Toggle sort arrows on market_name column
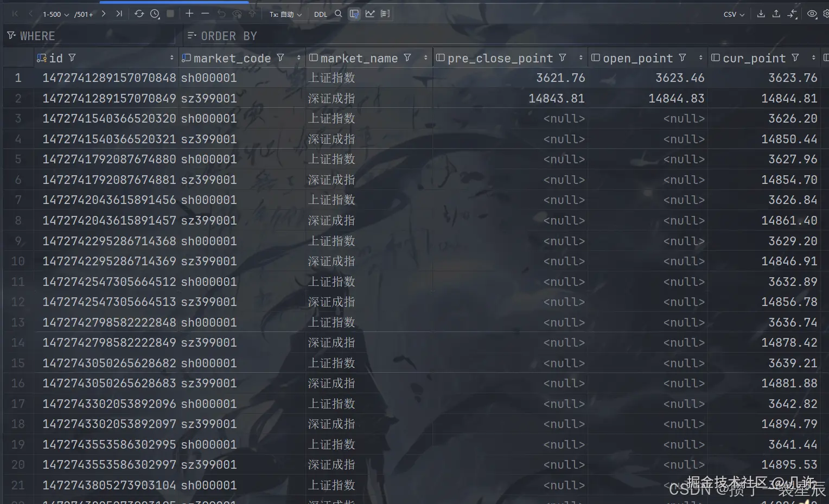The height and width of the screenshot is (504, 829). 426,58
